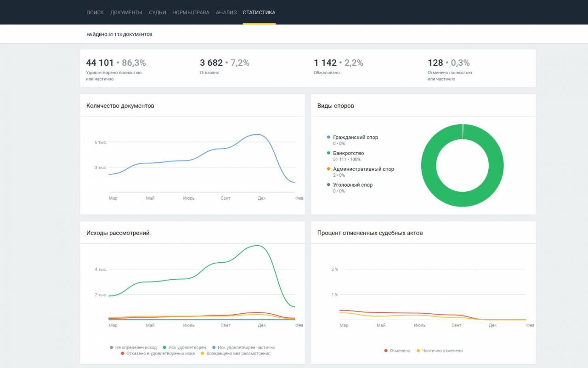Open the НОРМЫ ПРАВА tab
The width and height of the screenshot is (588, 368).
(x=191, y=12)
